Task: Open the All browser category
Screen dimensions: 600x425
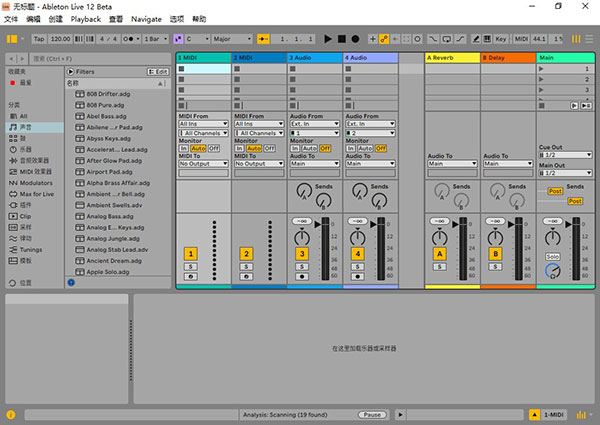Action: click(34, 116)
